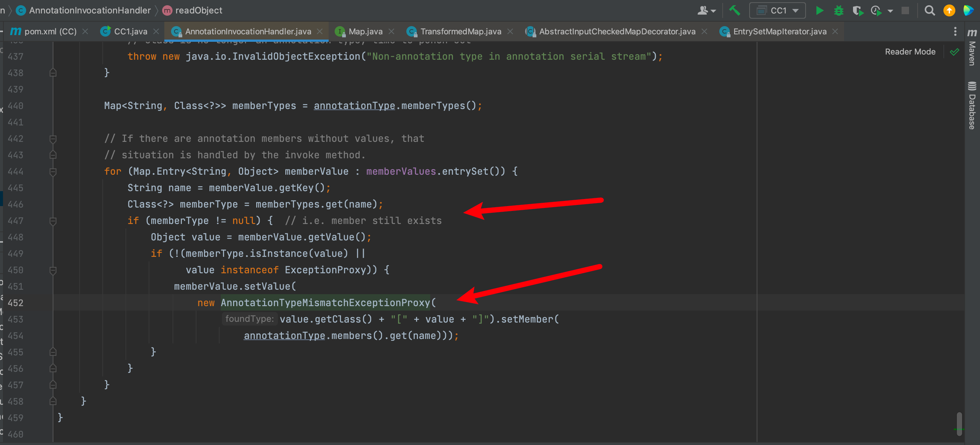Image resolution: width=980 pixels, height=445 pixels.
Task: Click the Build project hammer icon
Action: point(735,10)
